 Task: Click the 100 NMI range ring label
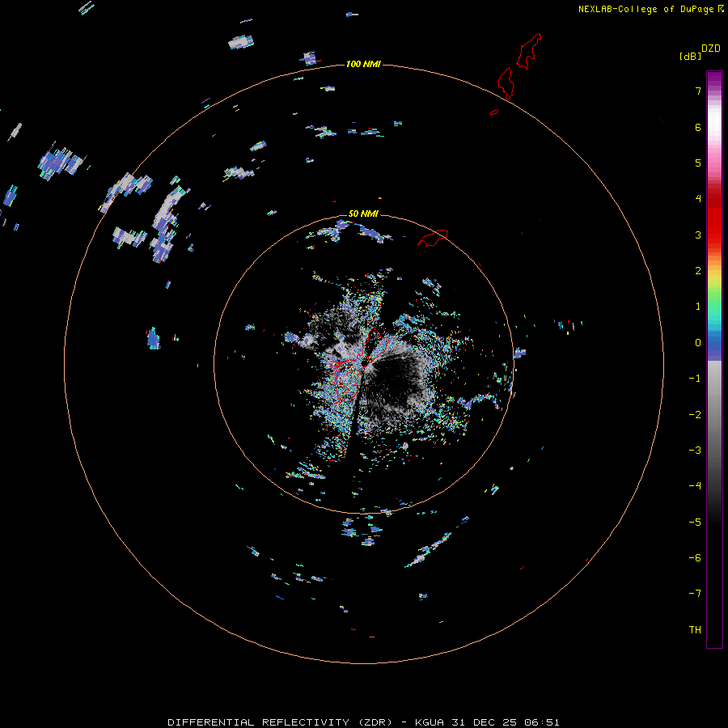[363, 64]
